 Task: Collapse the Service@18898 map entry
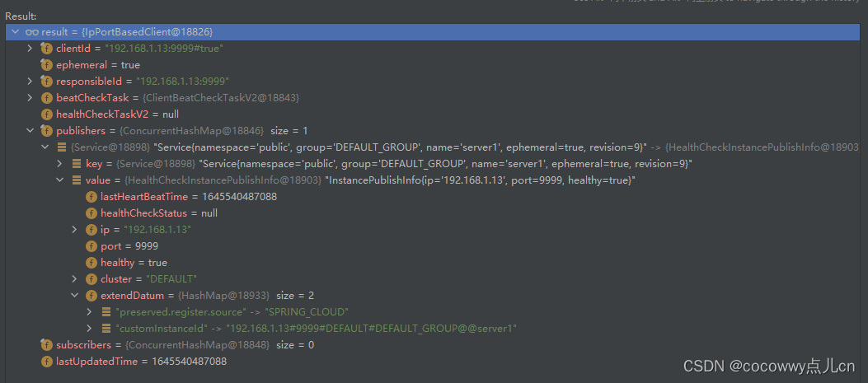click(45, 147)
